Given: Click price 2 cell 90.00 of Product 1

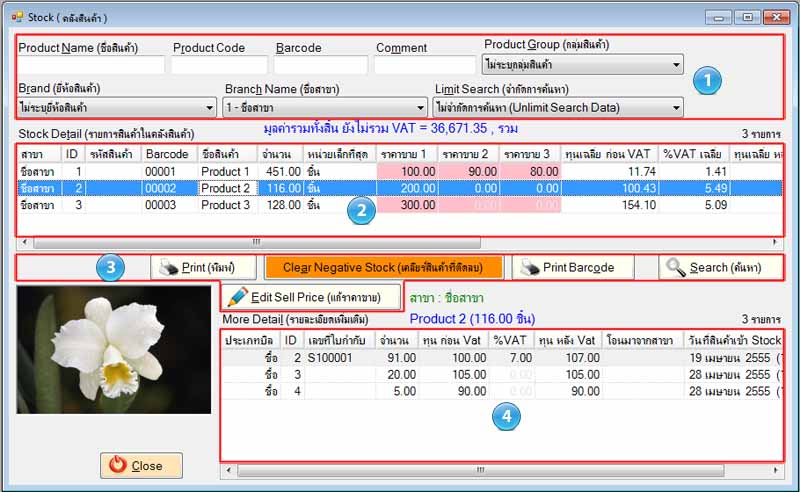Looking at the screenshot, I should coord(482,171).
